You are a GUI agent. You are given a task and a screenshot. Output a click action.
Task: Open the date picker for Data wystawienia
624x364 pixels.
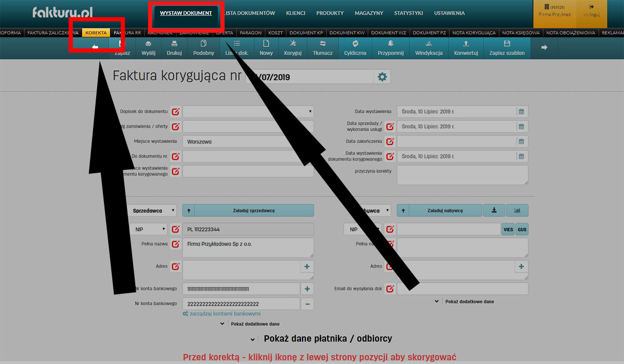(521, 111)
